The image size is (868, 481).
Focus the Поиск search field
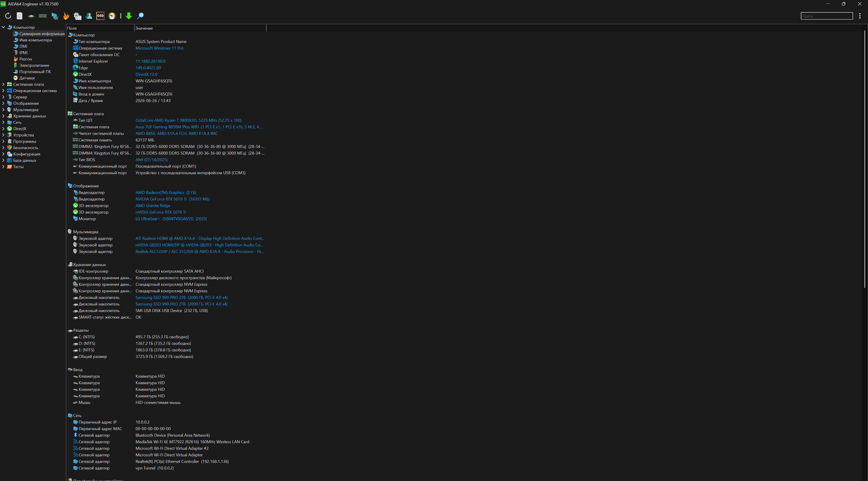(827, 16)
